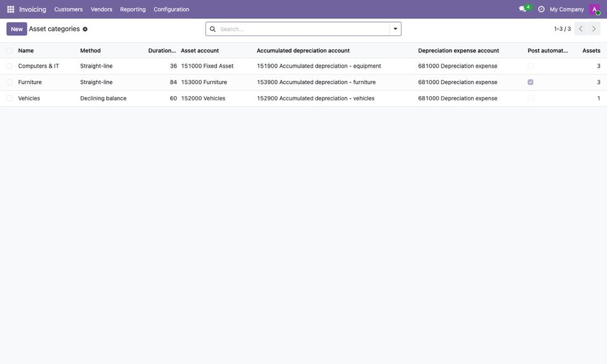Click the Invoicing app title
Image resolution: width=607 pixels, height=364 pixels.
point(32,9)
